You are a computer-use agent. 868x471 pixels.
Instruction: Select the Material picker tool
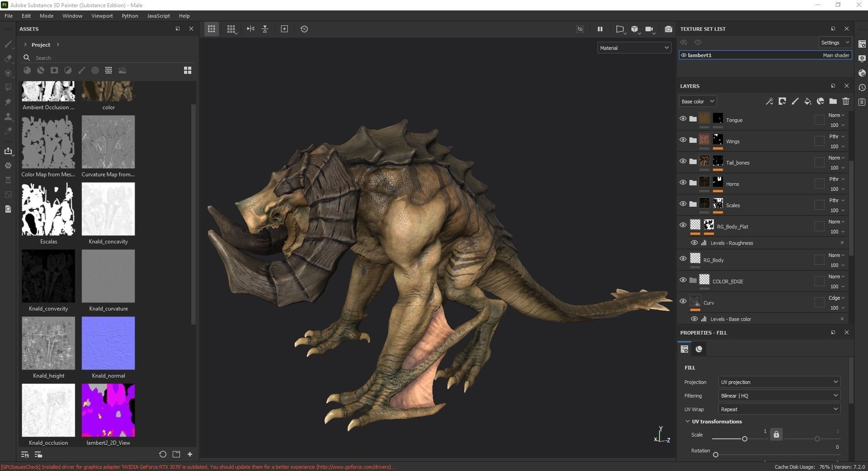coord(8,131)
